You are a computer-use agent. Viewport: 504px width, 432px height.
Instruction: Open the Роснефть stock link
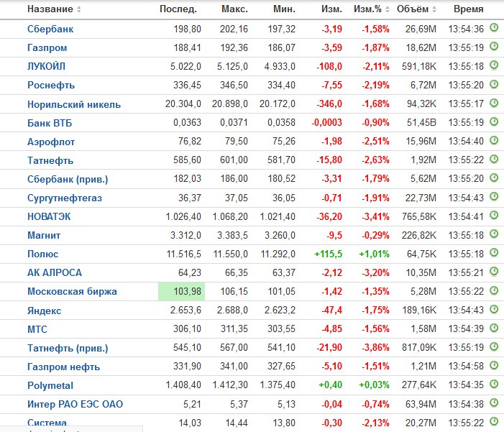tap(51, 86)
